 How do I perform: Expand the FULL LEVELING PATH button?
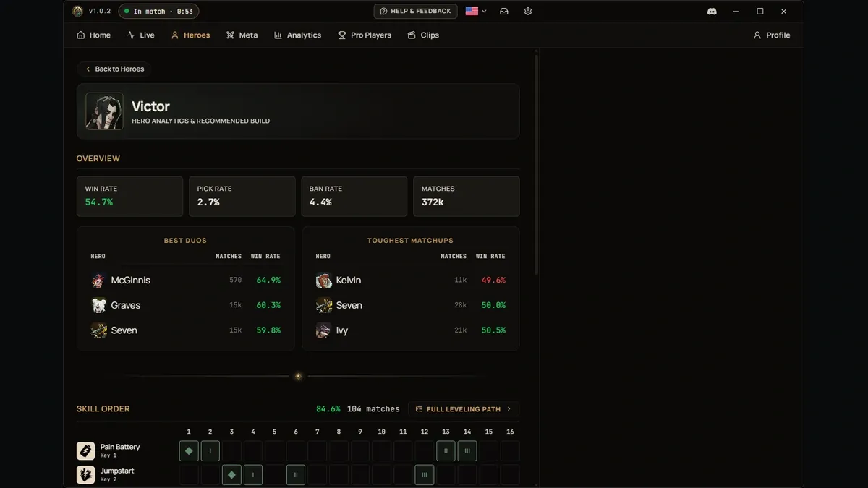click(x=464, y=409)
